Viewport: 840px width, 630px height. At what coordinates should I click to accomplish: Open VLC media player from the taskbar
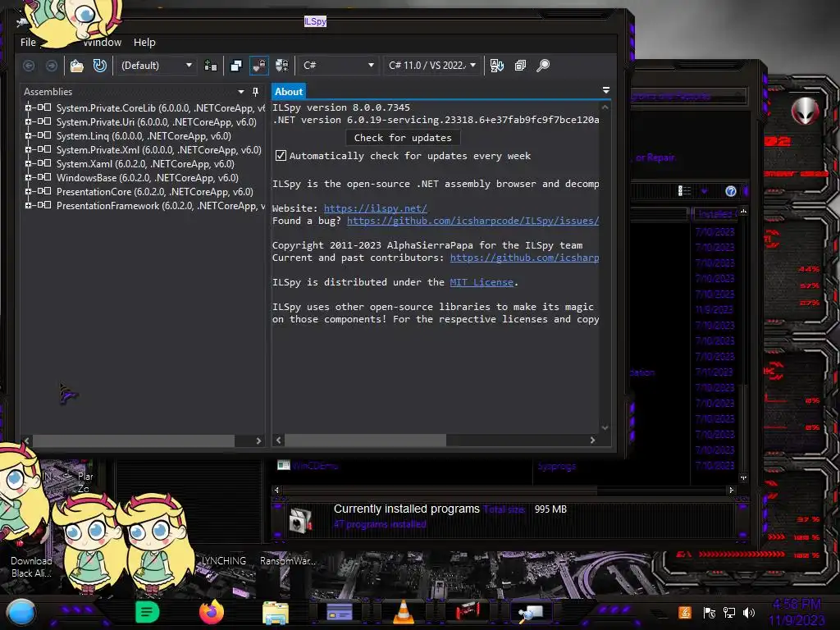(404, 613)
